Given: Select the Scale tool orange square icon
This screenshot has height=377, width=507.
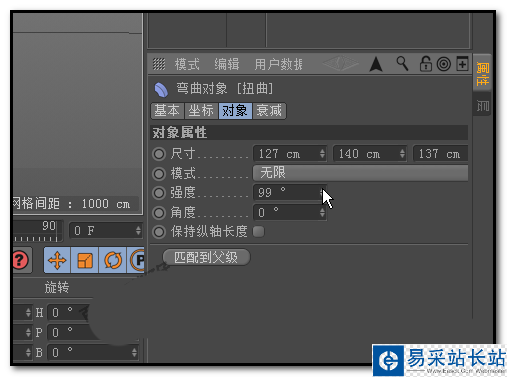Looking at the screenshot, I should [x=85, y=260].
